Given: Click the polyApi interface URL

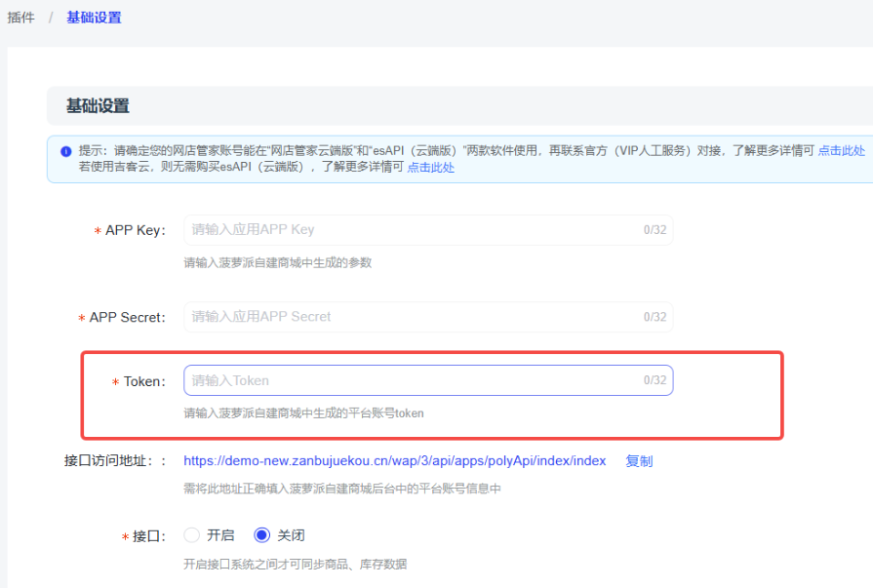Looking at the screenshot, I should [x=394, y=461].
